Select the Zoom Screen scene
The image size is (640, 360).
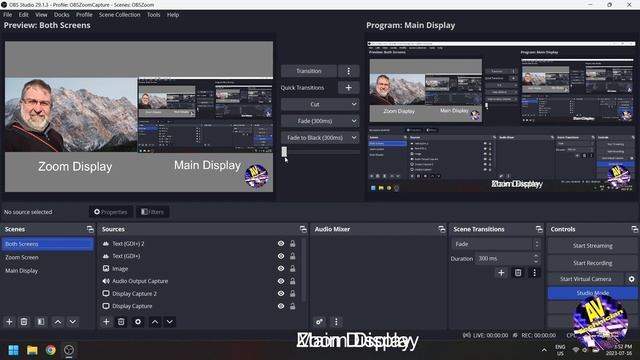coord(22,257)
